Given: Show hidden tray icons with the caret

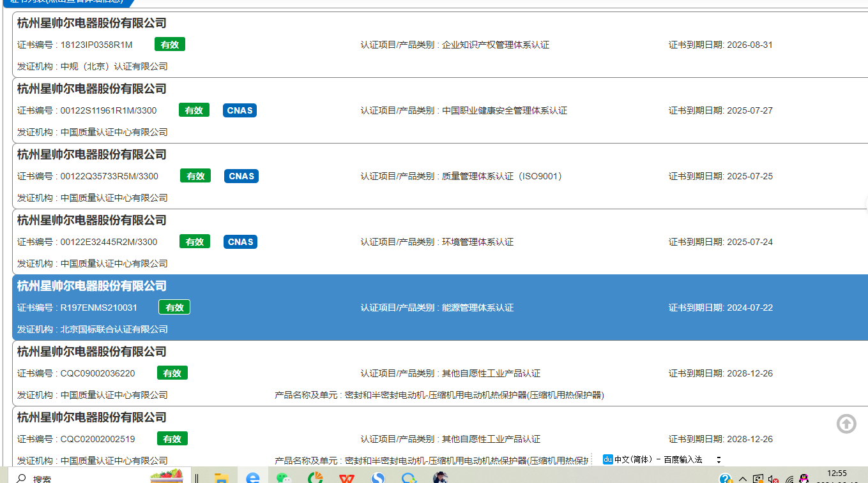Looking at the screenshot, I should pos(743,479).
